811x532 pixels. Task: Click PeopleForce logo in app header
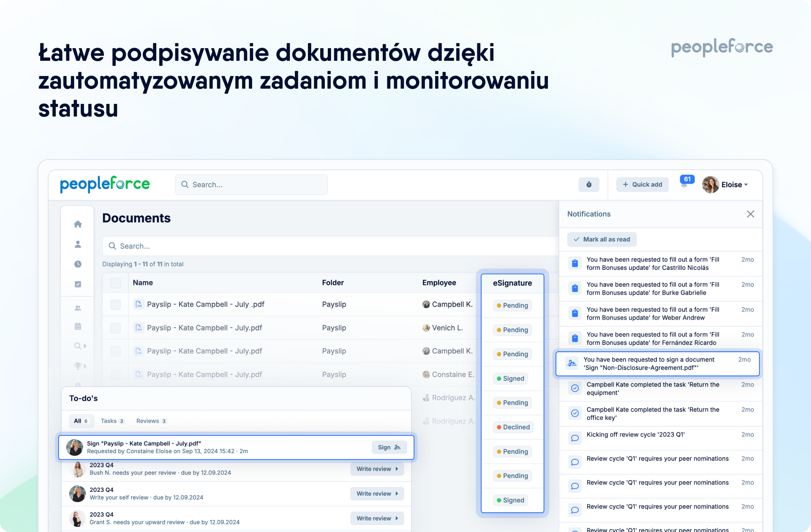click(x=105, y=184)
